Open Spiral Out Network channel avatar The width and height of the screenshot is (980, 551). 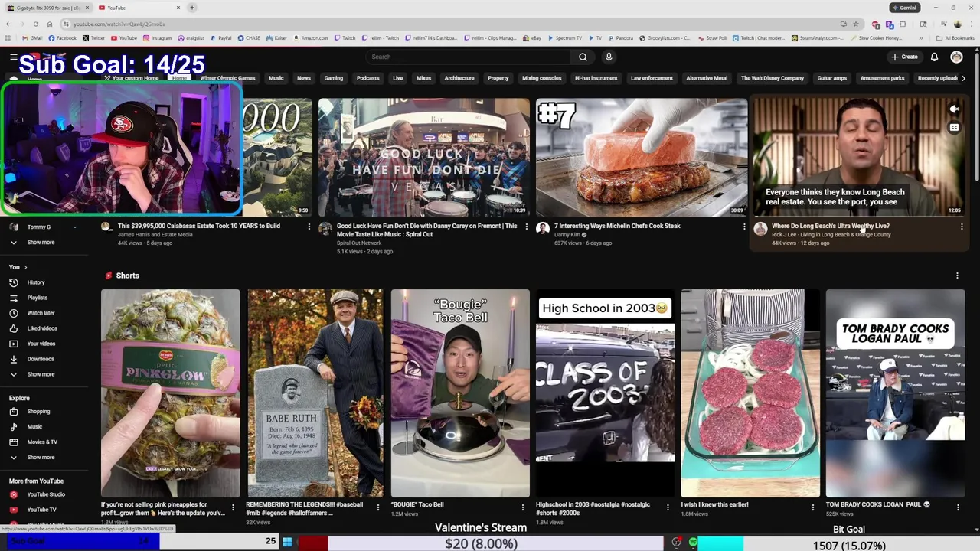coord(325,228)
